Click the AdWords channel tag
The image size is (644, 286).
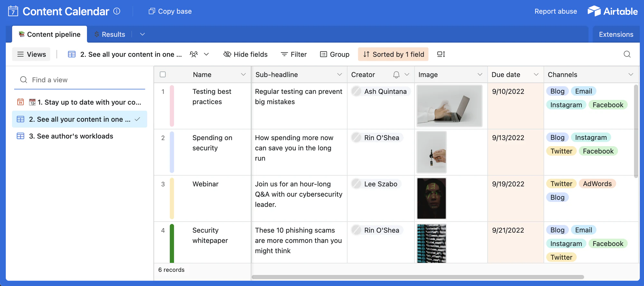pos(597,184)
